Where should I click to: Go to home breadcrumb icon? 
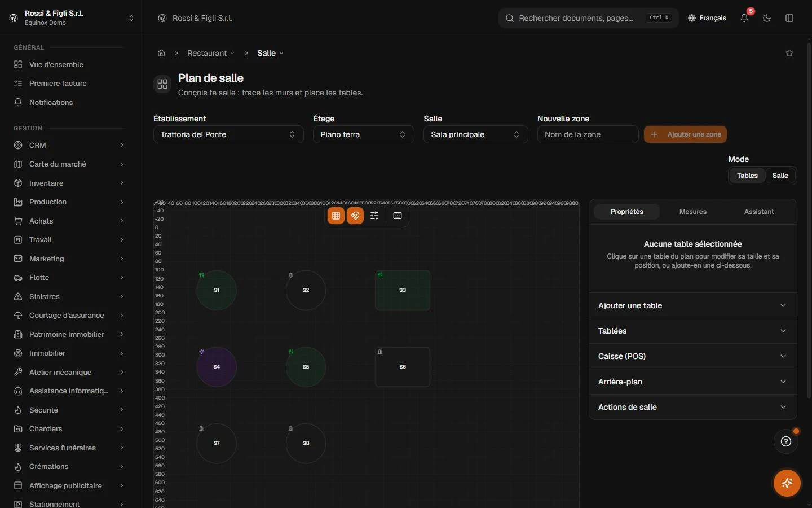pyautogui.click(x=161, y=53)
